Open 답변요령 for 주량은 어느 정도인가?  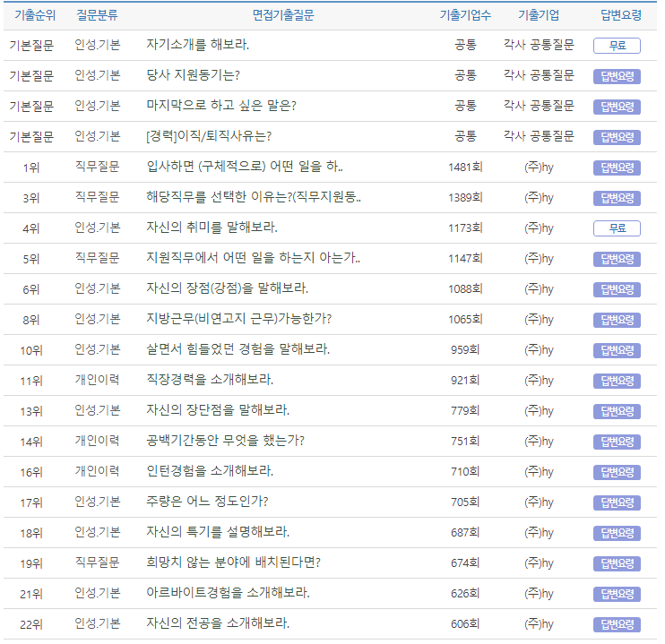click(617, 502)
